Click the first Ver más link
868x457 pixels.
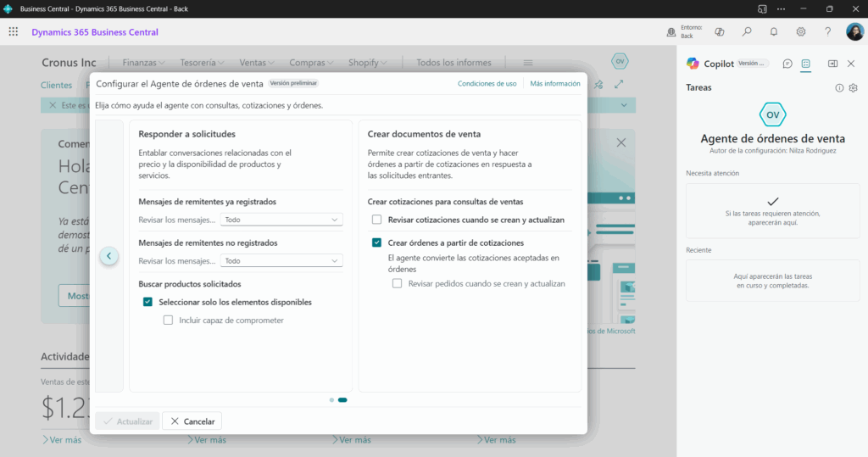click(x=62, y=440)
